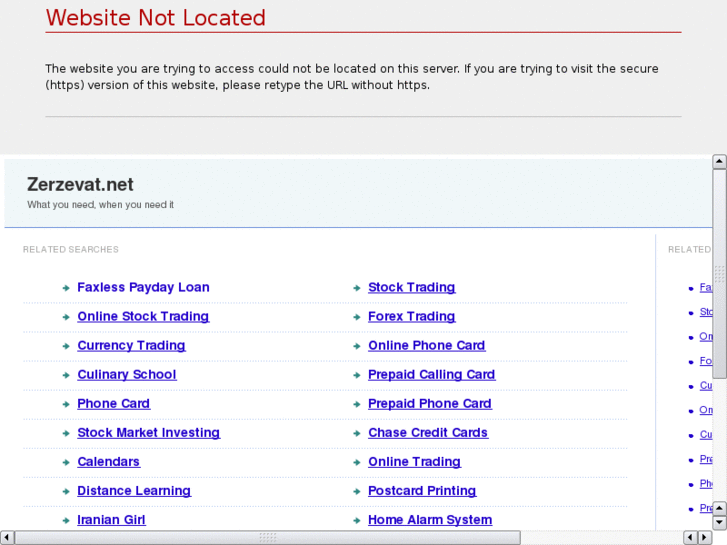Viewport: 727px width, 545px height.
Task: Open the Online Stock Trading link
Action: point(143,317)
